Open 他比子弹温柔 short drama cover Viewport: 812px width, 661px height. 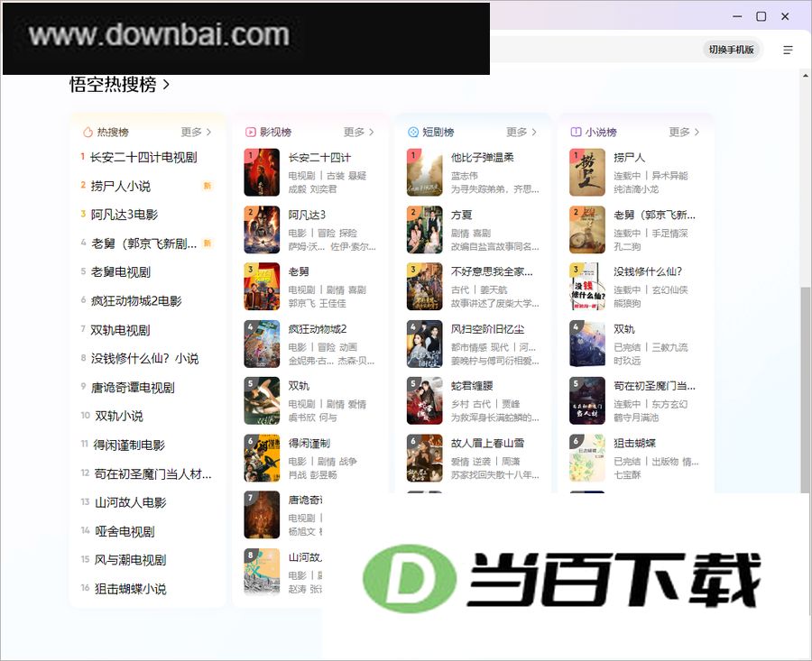coord(425,172)
